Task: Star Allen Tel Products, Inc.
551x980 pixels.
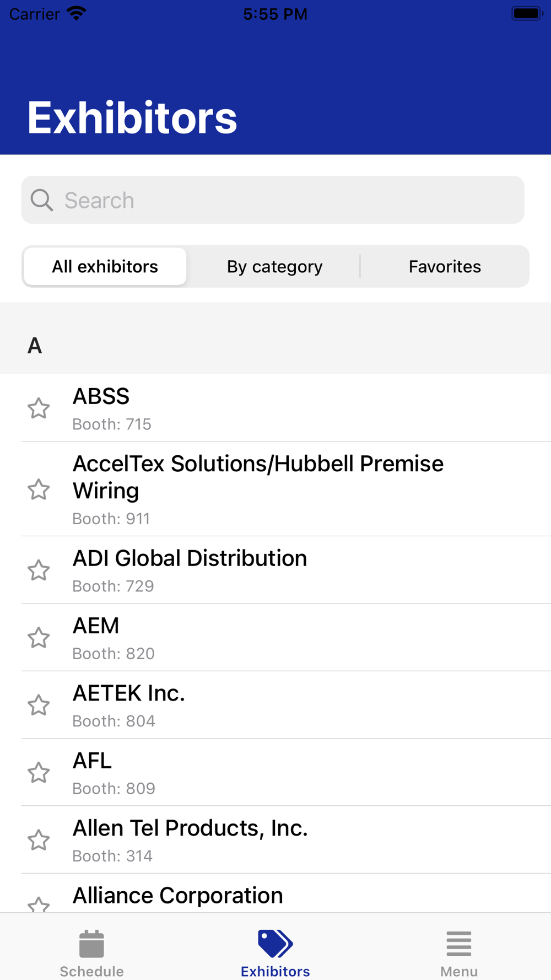Action: click(39, 841)
